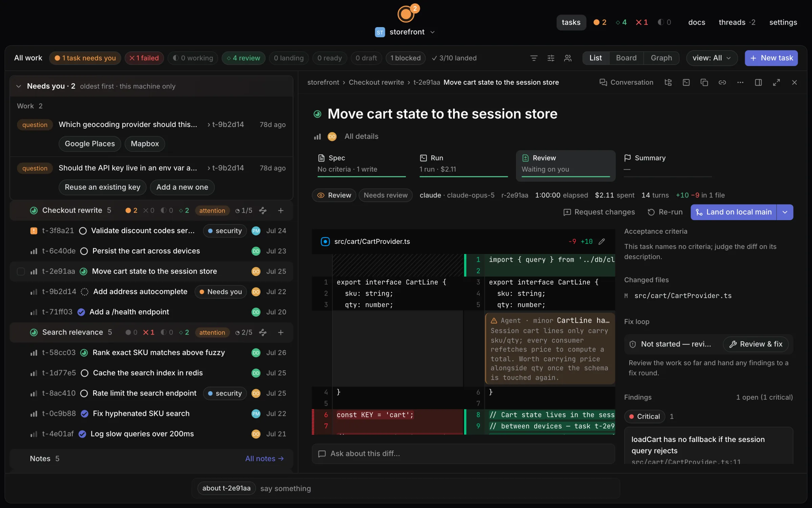The height and width of the screenshot is (508, 812).
Task: Toggle the src/cart/CartProvider.ts file viewed checkbox
Action: [x=325, y=241]
